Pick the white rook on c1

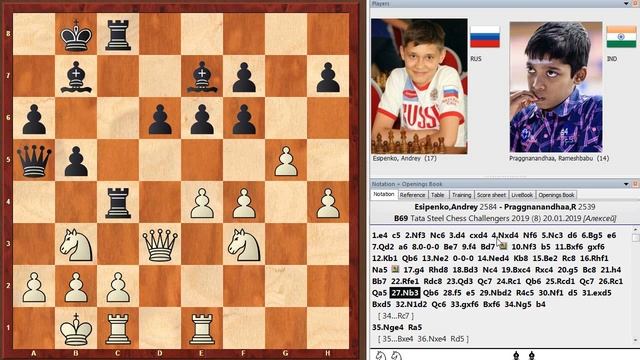coord(118,329)
